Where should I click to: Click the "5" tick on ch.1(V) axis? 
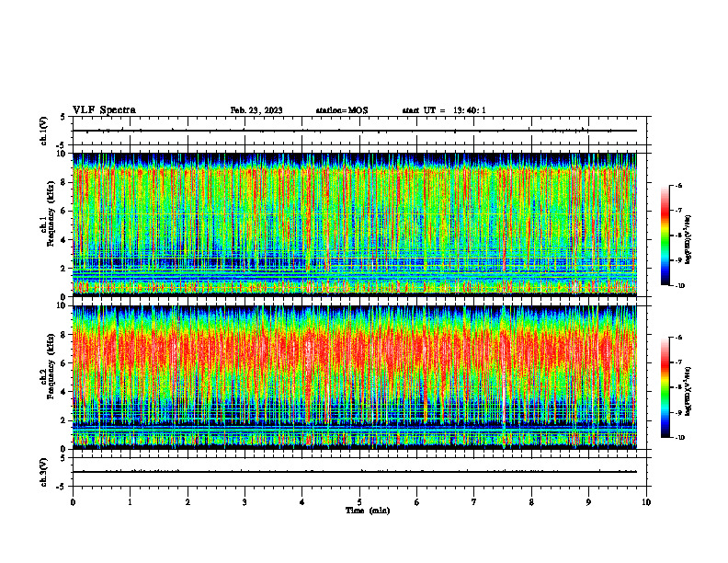pos(63,117)
